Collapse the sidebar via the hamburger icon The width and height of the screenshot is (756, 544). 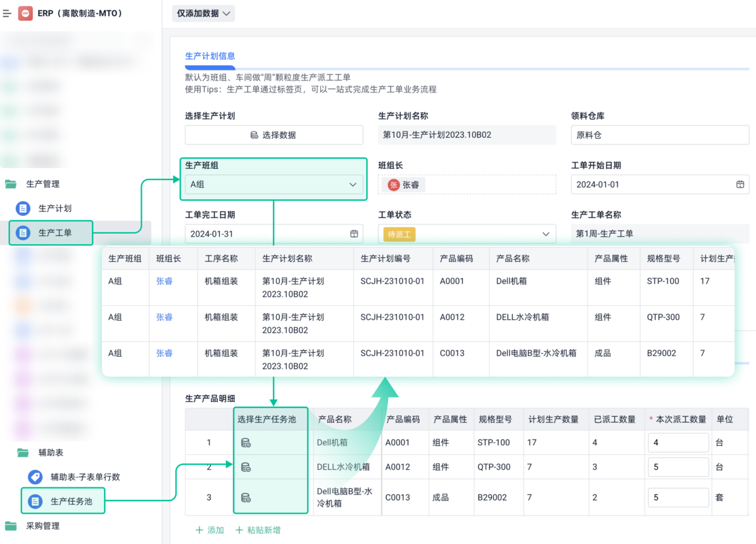[8, 13]
